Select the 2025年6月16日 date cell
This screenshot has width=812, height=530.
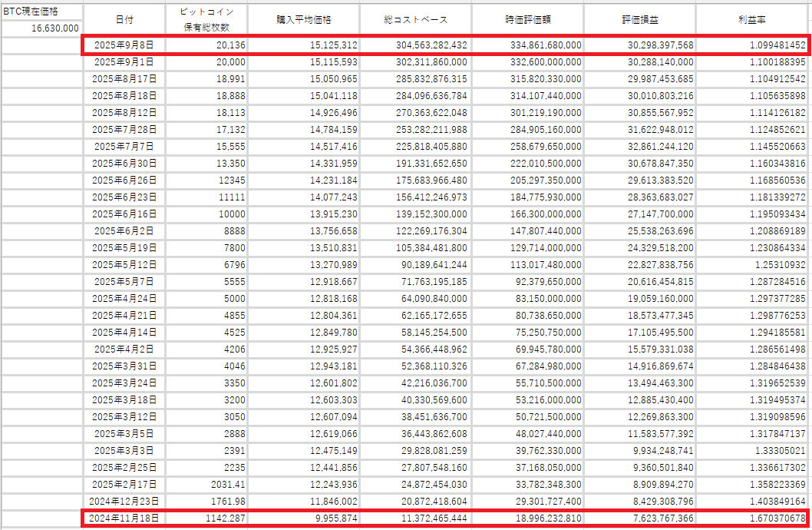click(124, 214)
